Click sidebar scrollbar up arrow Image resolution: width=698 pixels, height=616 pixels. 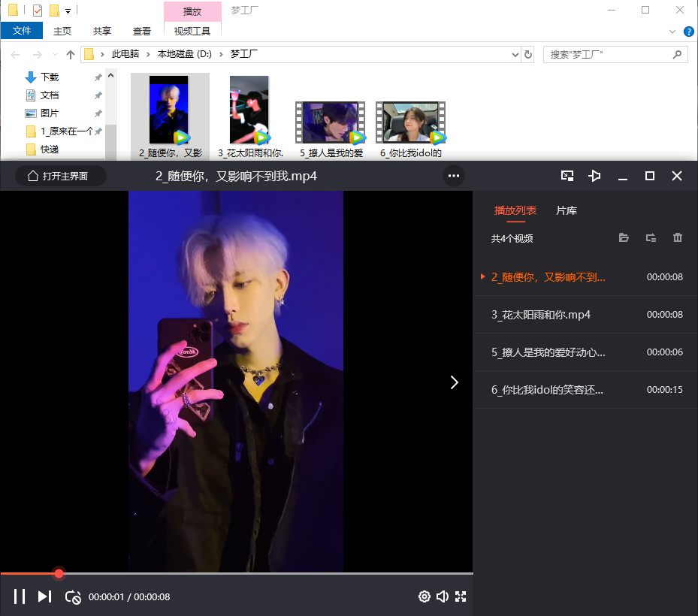111,76
